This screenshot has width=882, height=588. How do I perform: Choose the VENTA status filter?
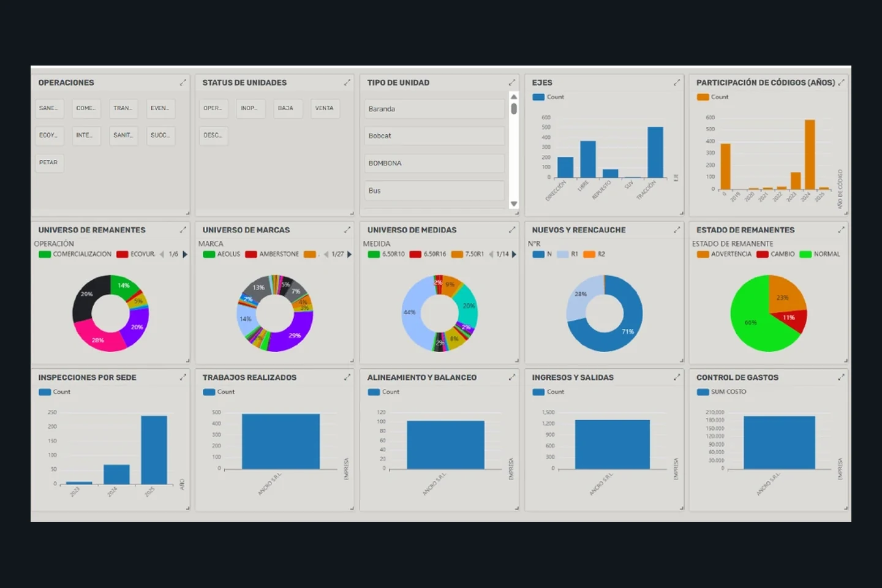pos(325,108)
